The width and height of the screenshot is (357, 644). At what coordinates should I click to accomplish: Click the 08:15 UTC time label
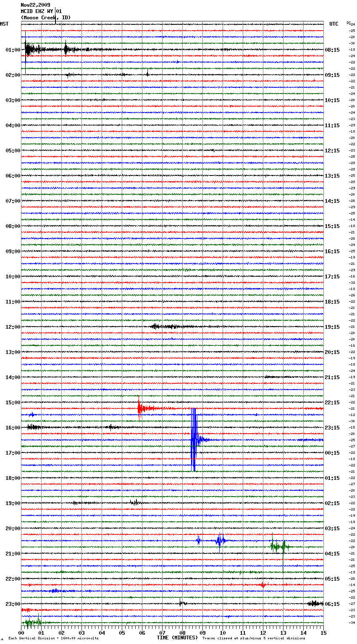[x=332, y=50]
